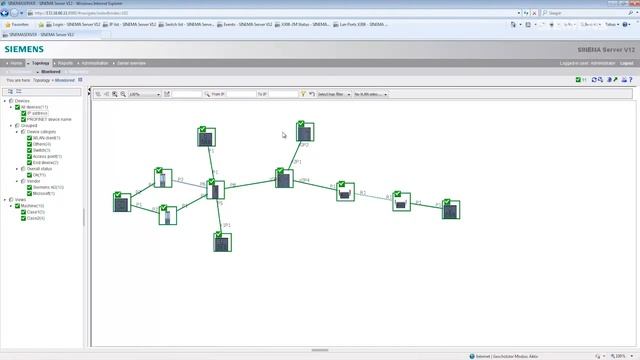Toggle the OK(11) status checkbox
This screenshot has height=360, width=640.
[x=29, y=175]
